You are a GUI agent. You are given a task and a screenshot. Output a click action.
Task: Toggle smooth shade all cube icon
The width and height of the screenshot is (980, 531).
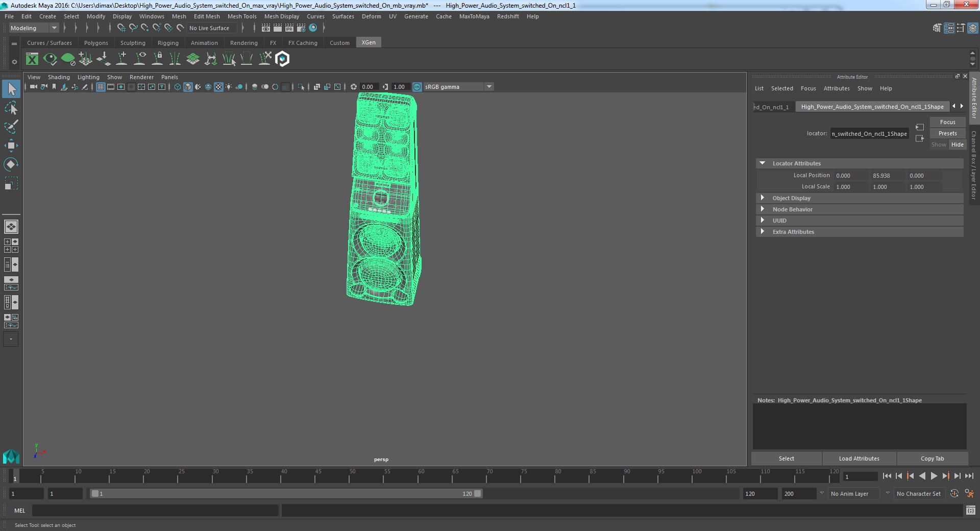(188, 87)
